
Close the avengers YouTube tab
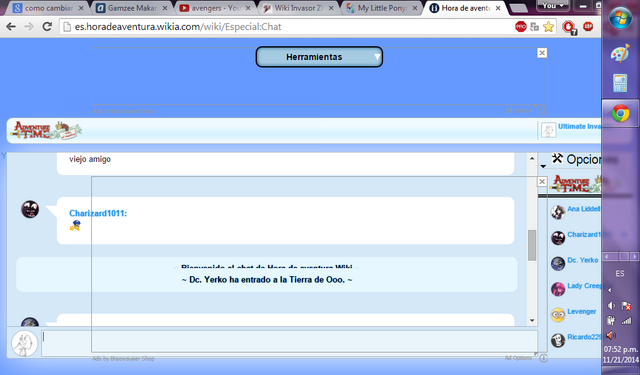click(248, 8)
